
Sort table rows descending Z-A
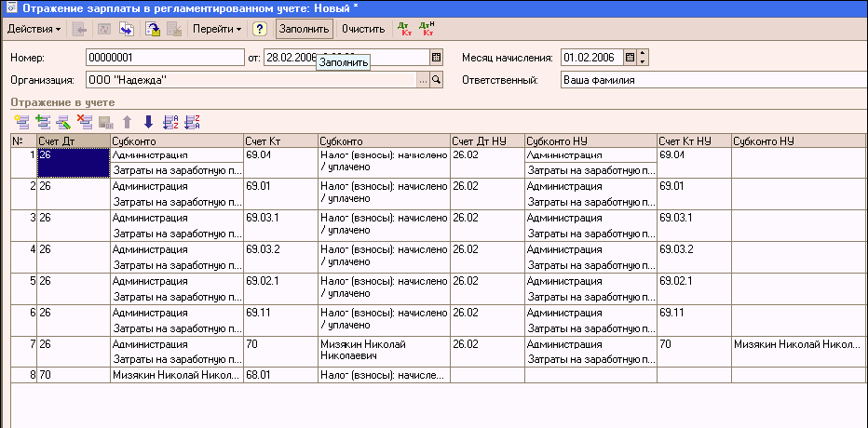[x=192, y=121]
